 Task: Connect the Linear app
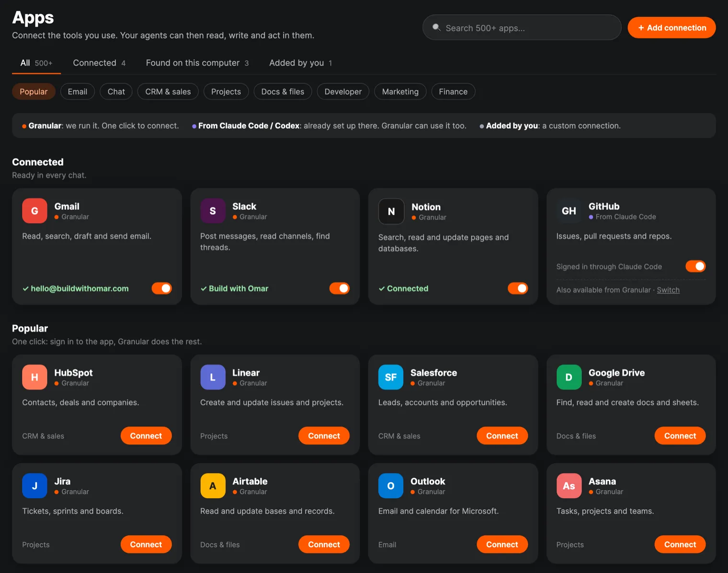click(x=324, y=436)
